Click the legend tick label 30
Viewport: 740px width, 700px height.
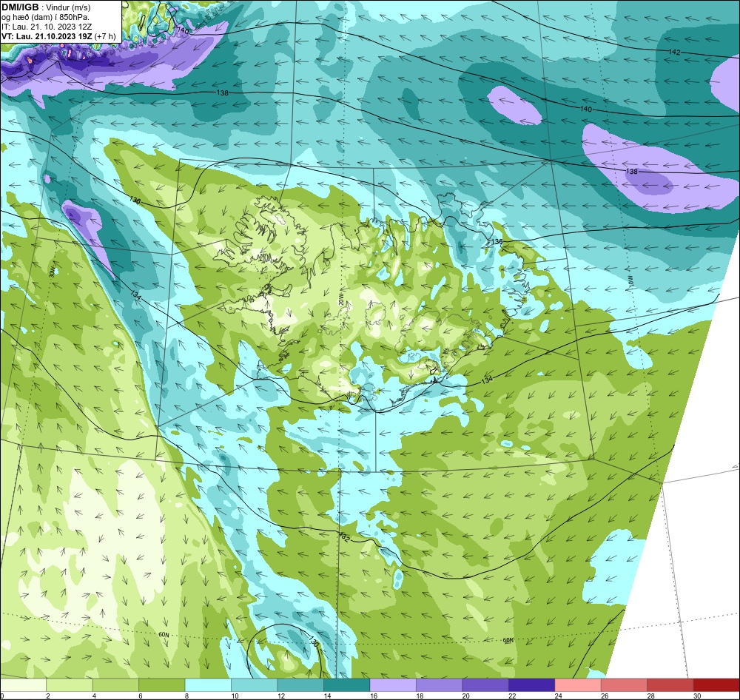697,696
